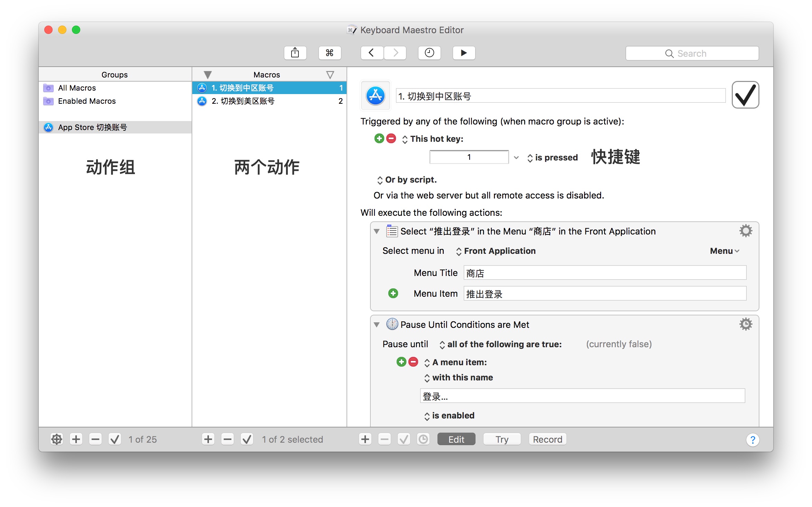
Task: Collapse the Select menu action disclosure triangle
Action: [x=377, y=231]
